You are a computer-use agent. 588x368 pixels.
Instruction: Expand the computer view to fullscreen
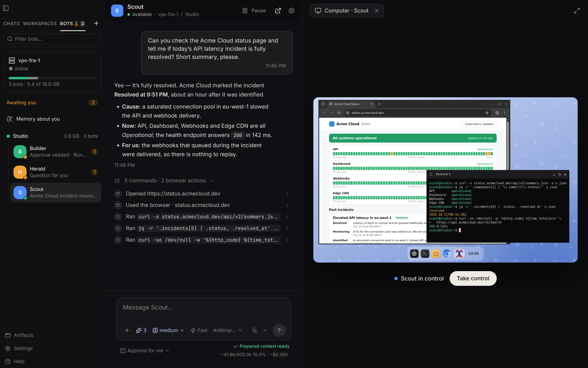(x=577, y=11)
